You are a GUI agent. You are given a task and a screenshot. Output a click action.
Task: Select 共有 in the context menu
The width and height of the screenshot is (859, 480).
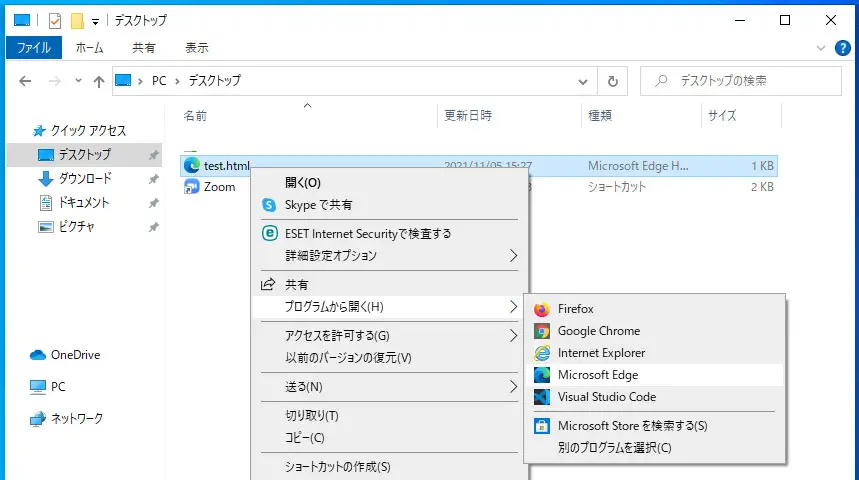389,284
